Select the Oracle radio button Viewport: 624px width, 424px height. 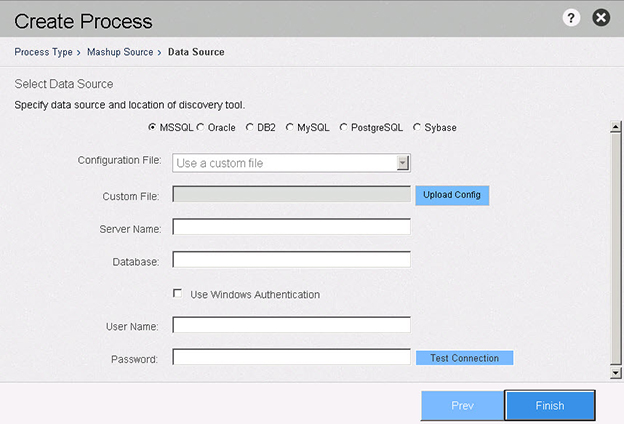(200, 127)
